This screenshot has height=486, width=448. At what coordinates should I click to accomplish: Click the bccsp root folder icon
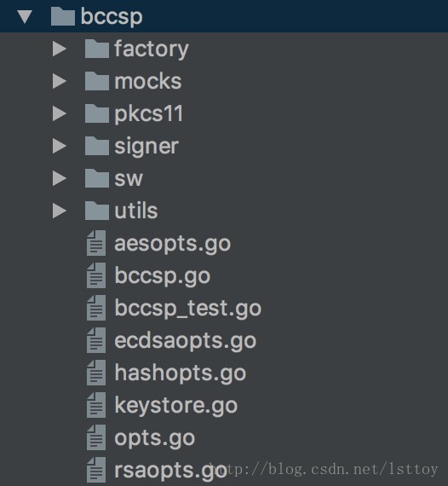point(63,17)
